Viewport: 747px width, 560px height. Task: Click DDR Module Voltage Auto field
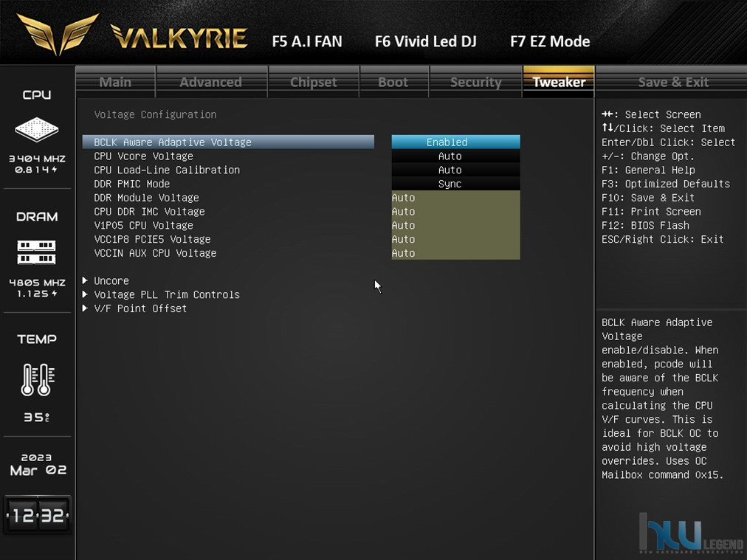(455, 198)
